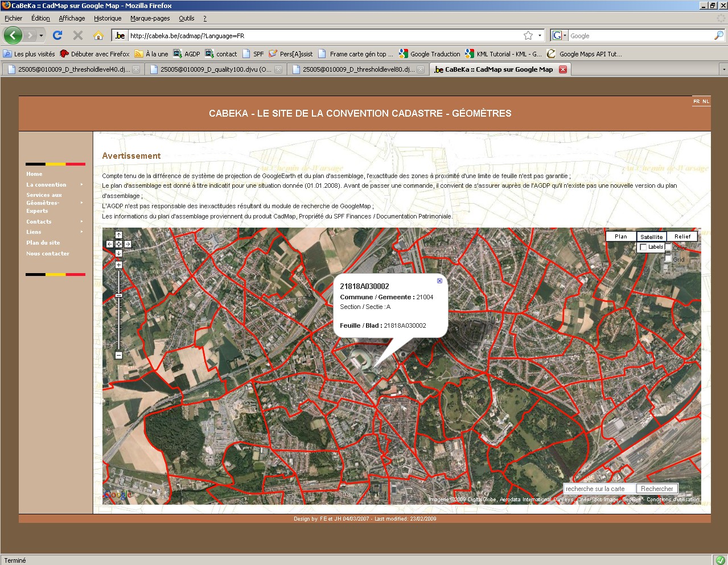
Task: Expand La convention sidebar menu
Action: (55, 185)
